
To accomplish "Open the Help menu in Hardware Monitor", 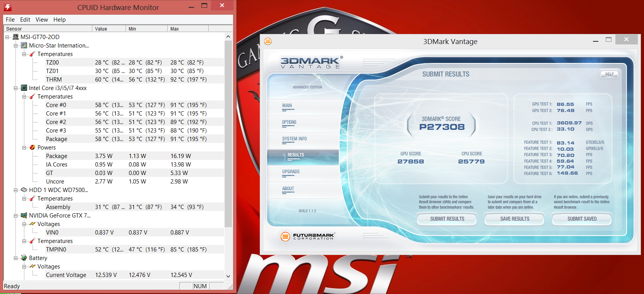I will [60, 20].
